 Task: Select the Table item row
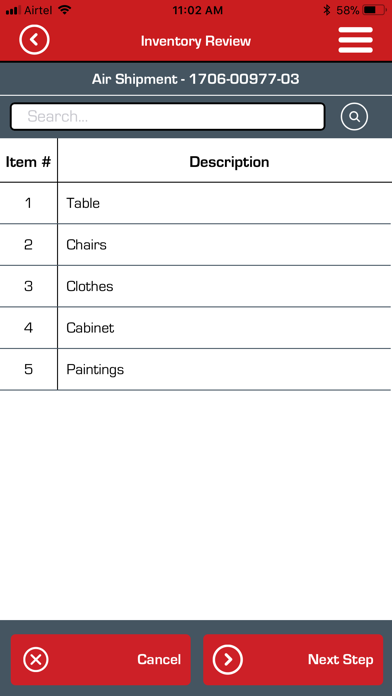[196, 203]
